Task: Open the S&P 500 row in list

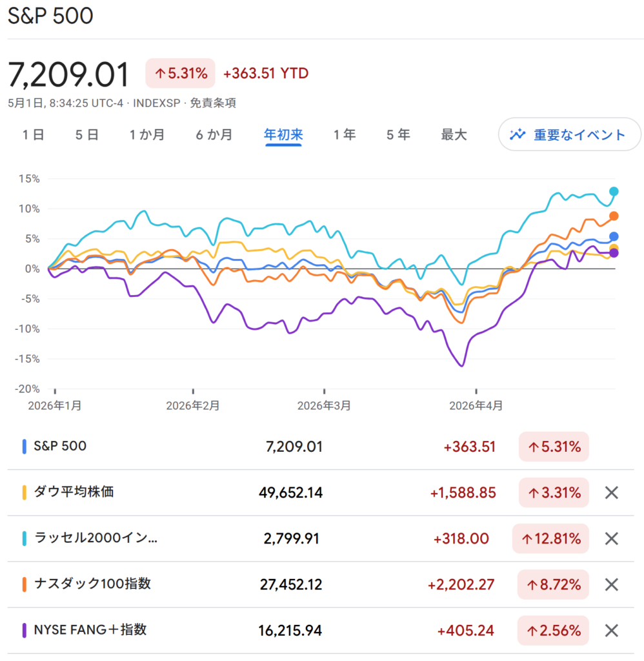Action: point(321,447)
